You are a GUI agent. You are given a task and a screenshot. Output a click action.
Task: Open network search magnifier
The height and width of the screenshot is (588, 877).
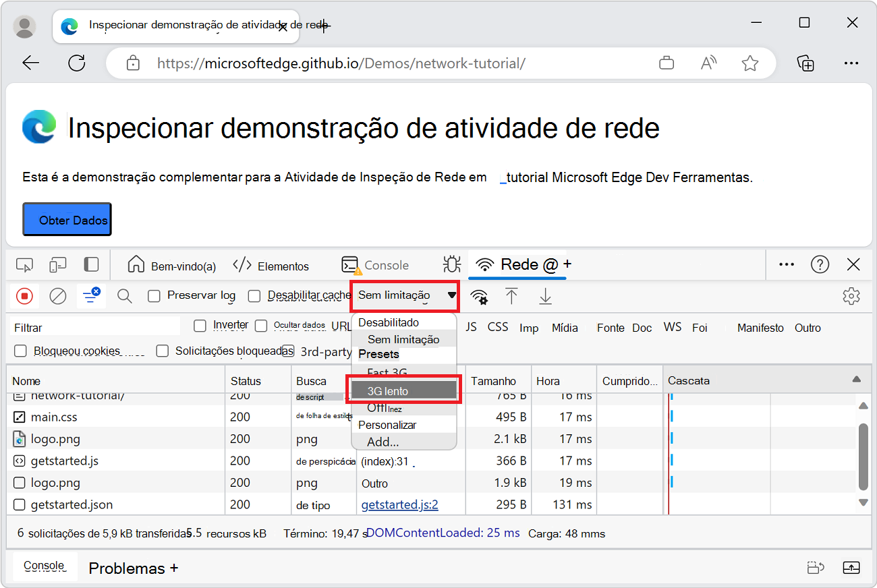coord(125,295)
